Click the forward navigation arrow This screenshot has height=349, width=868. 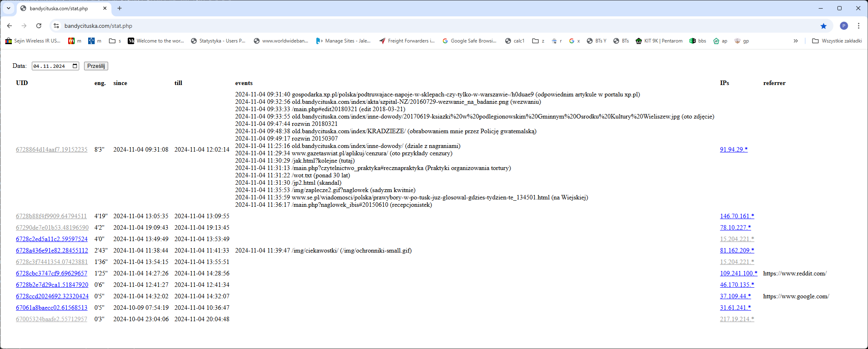(24, 26)
